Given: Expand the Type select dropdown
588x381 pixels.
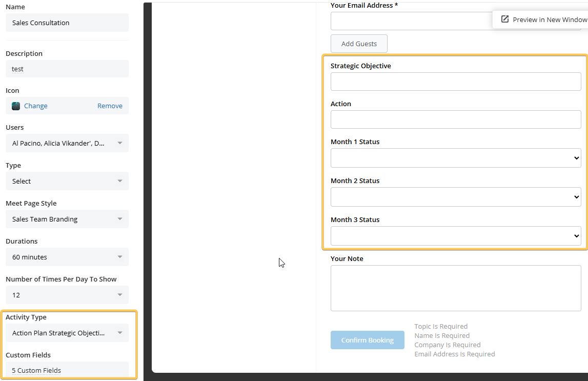Looking at the screenshot, I should point(67,182).
